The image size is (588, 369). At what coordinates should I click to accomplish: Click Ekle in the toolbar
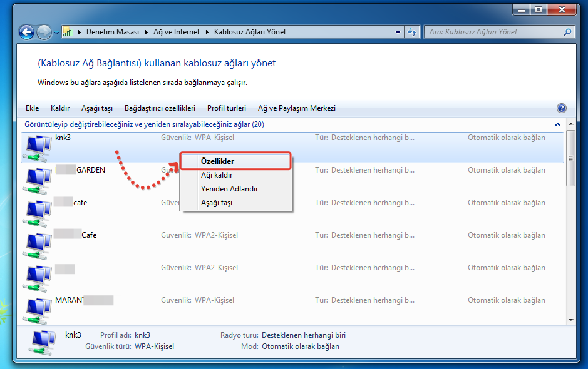pos(32,108)
